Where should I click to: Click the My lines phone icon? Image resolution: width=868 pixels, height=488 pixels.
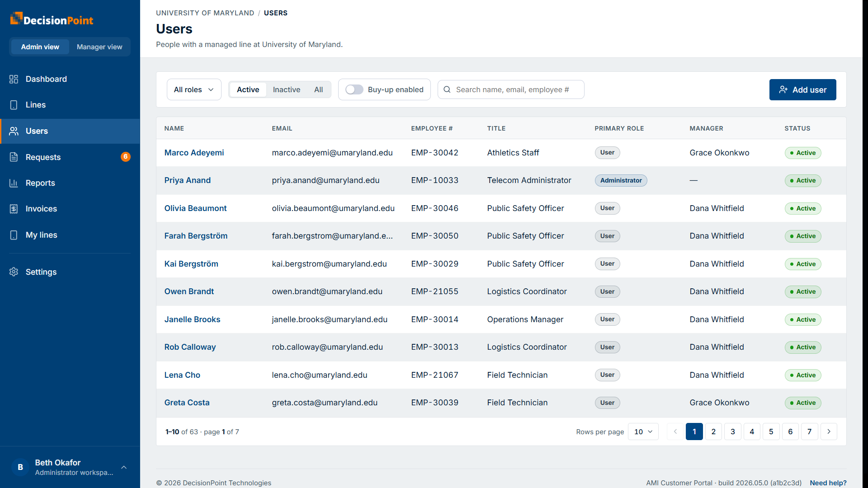click(x=14, y=235)
